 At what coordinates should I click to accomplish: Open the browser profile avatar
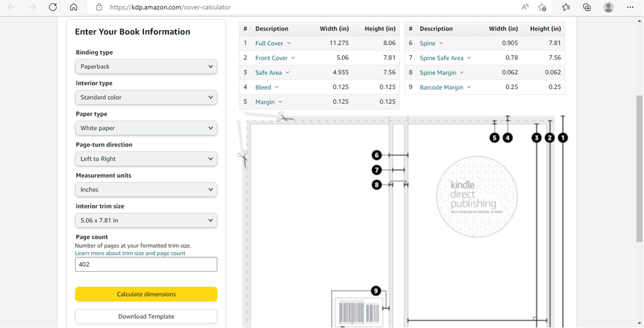(x=609, y=7)
